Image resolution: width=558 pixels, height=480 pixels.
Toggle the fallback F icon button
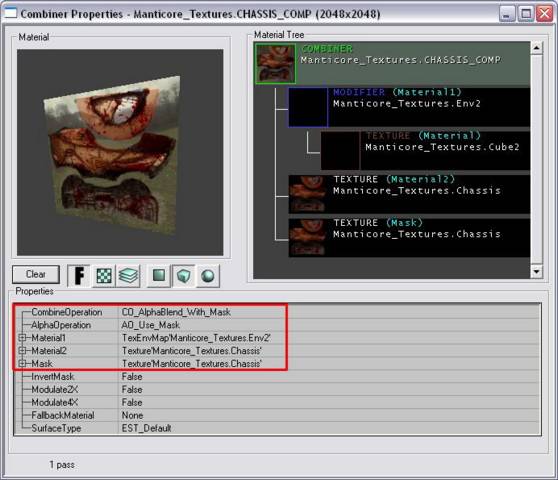79,276
